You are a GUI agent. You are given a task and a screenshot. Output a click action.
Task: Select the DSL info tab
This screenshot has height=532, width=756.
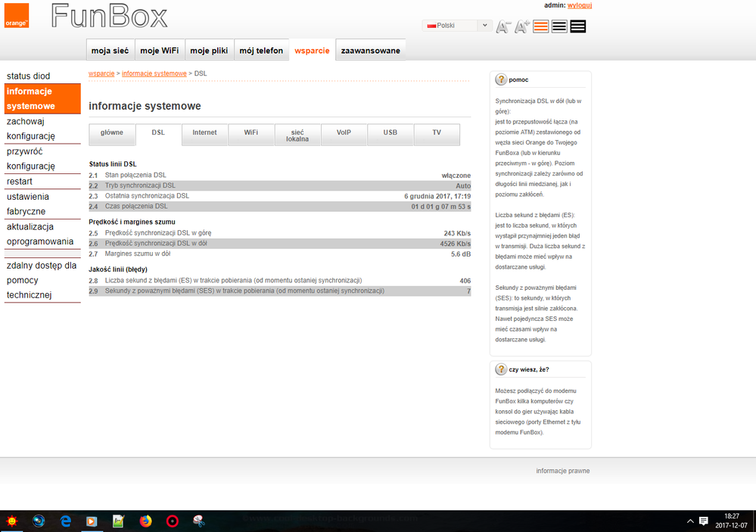tap(158, 134)
